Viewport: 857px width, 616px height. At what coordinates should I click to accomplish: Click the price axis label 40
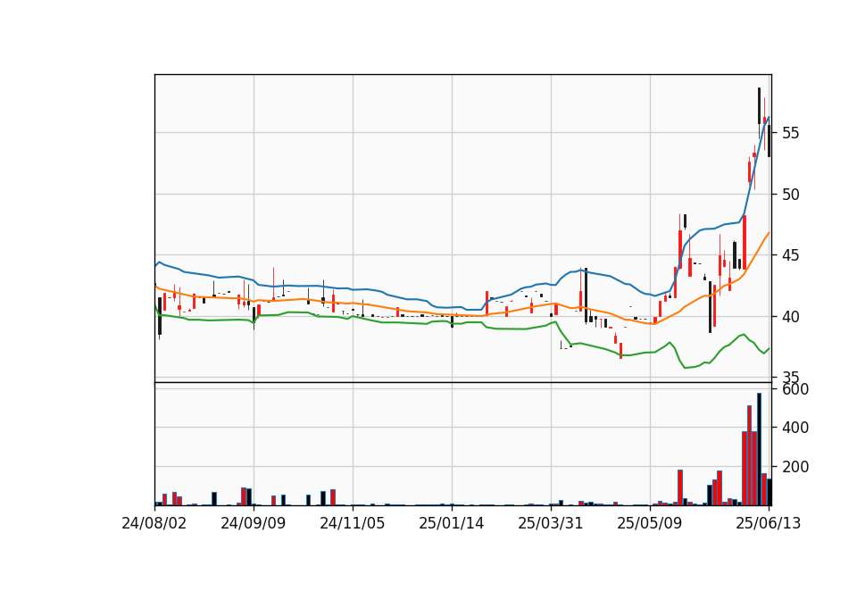click(790, 317)
